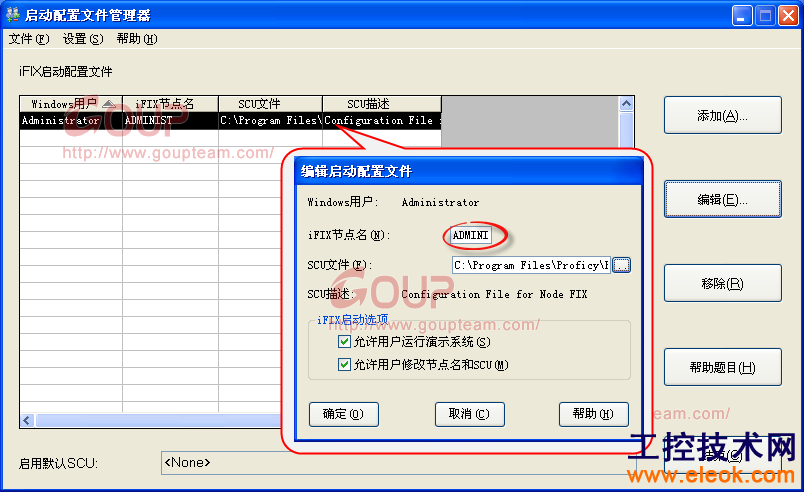Viewport: 804px width, 492px height.
Task: Click the list horizontal scroll-left arrow
Action: coord(28,421)
